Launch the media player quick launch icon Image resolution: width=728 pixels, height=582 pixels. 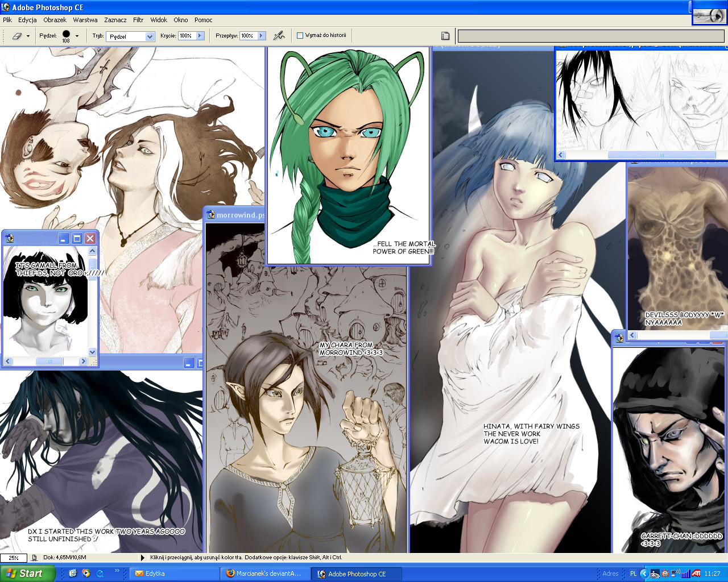86,573
